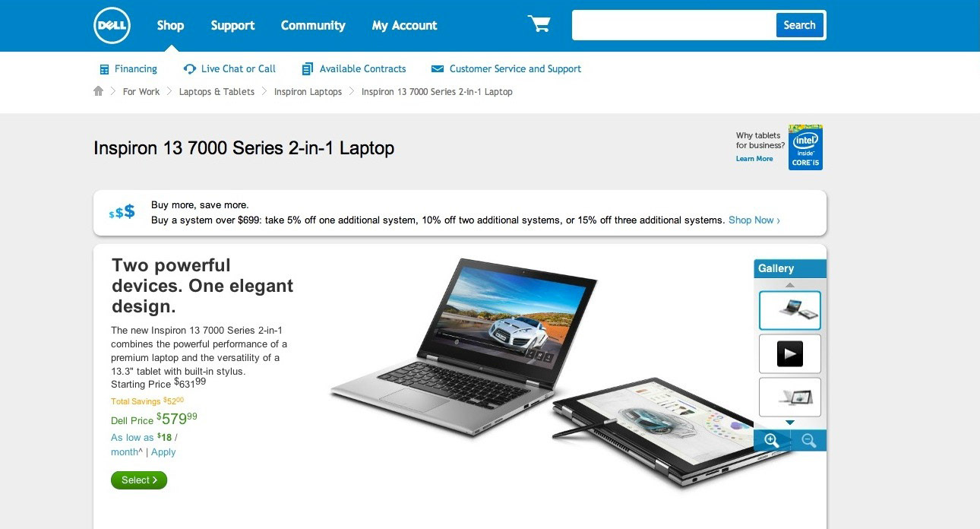Screen dimensions: 980x529
Task: Click the home breadcrumb icon
Action: pos(98,91)
